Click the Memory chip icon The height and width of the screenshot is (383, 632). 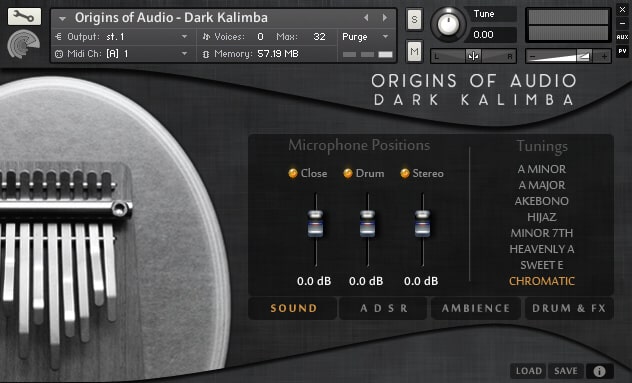[x=206, y=54]
